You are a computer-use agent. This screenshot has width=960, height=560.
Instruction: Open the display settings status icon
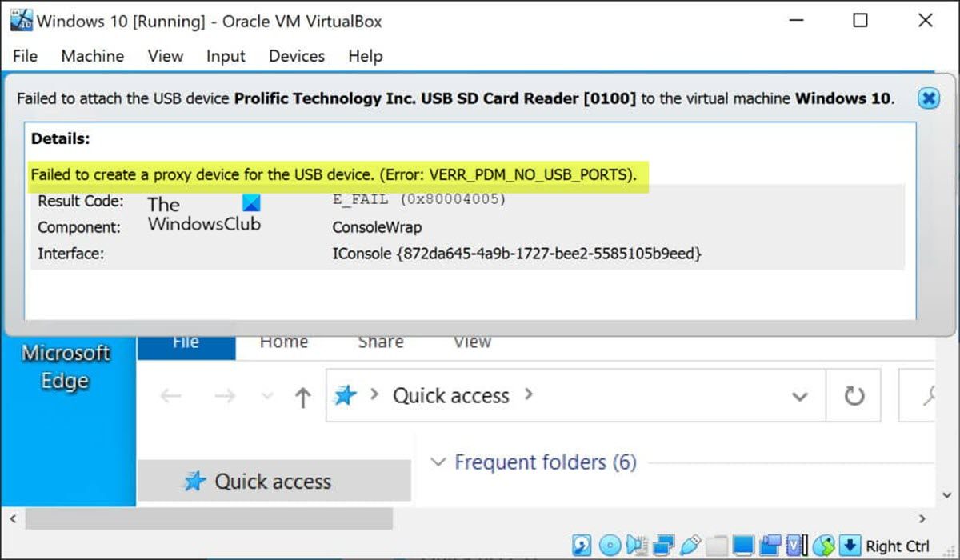pyautogui.click(x=743, y=545)
